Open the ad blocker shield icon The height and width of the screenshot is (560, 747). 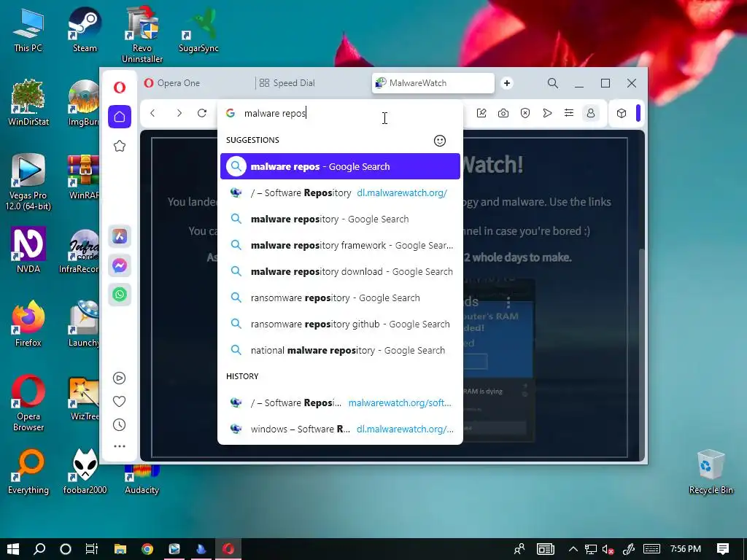(525, 113)
